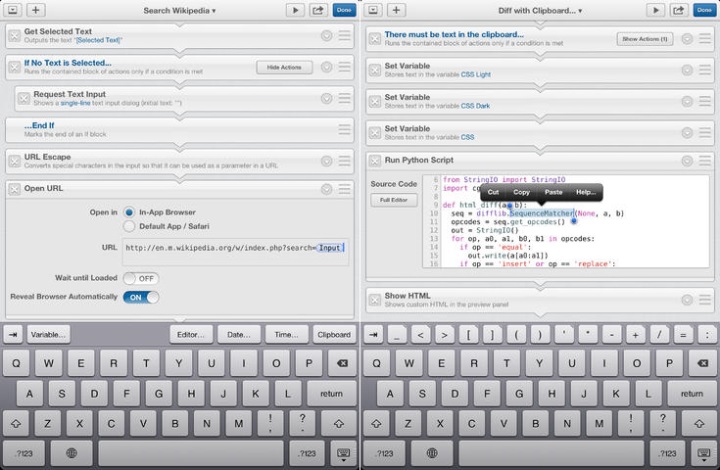Turn off Reveal Browser Automatically switch
720x470 pixels.
(x=141, y=297)
